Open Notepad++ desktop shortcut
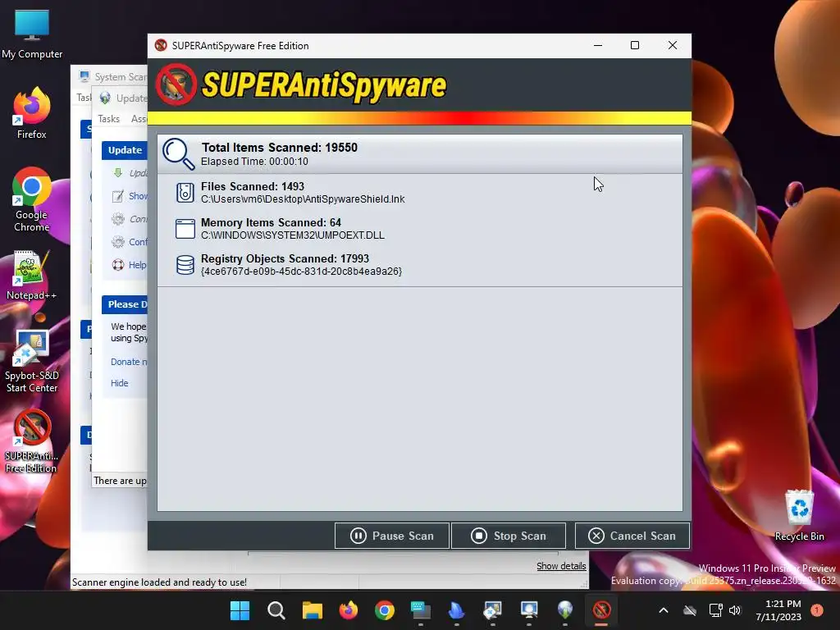The width and height of the screenshot is (840, 630). tap(32, 276)
